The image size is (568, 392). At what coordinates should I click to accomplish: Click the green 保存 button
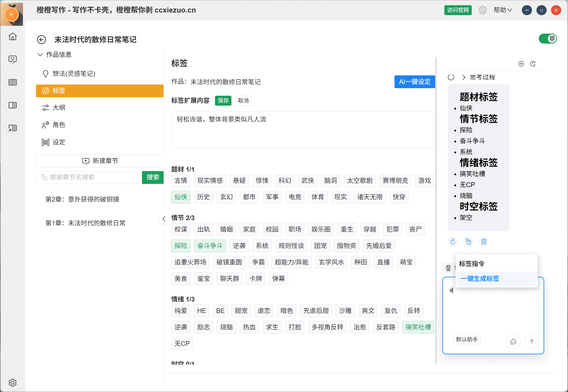tap(223, 101)
